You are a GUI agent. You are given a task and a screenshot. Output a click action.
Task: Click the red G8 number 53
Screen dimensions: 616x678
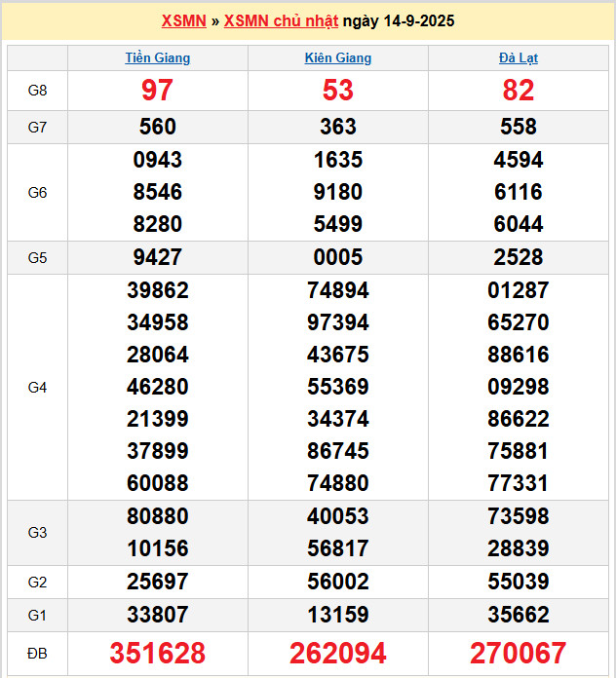[338, 91]
